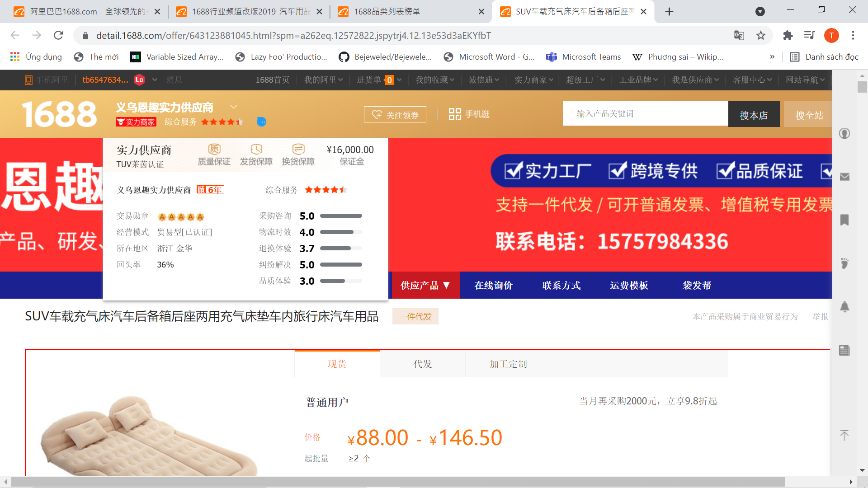Click the 举报 report link
Image resolution: width=868 pixels, height=488 pixels.
pyautogui.click(x=820, y=317)
